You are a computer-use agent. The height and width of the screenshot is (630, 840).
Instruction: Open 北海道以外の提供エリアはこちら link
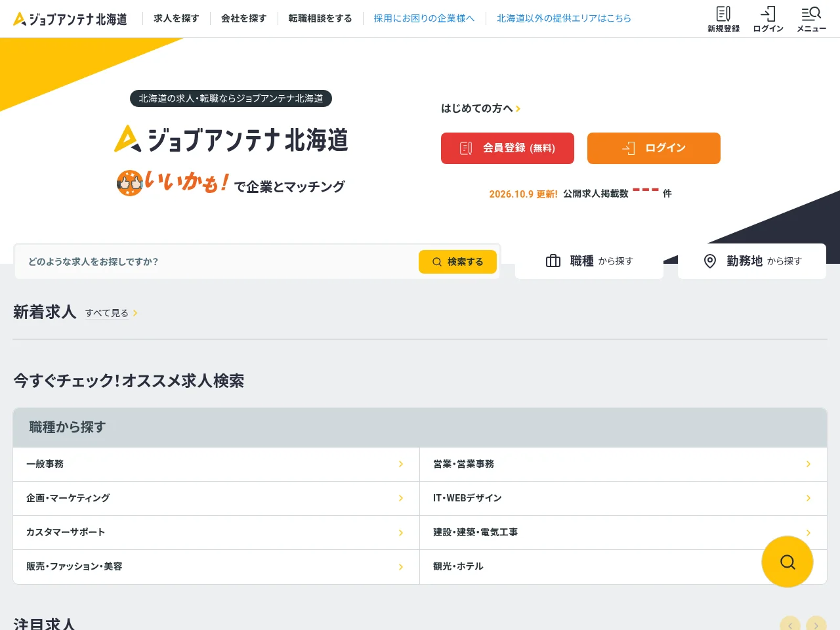(564, 18)
